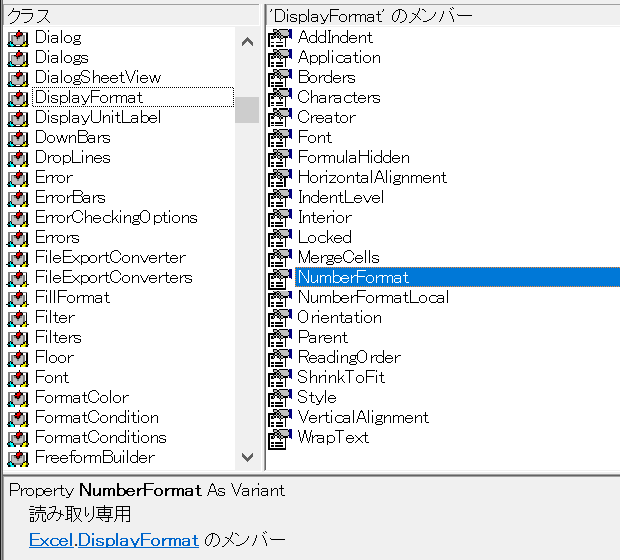Select the Font class in class list
Viewport: 620px width, 560px height.
tap(52, 378)
